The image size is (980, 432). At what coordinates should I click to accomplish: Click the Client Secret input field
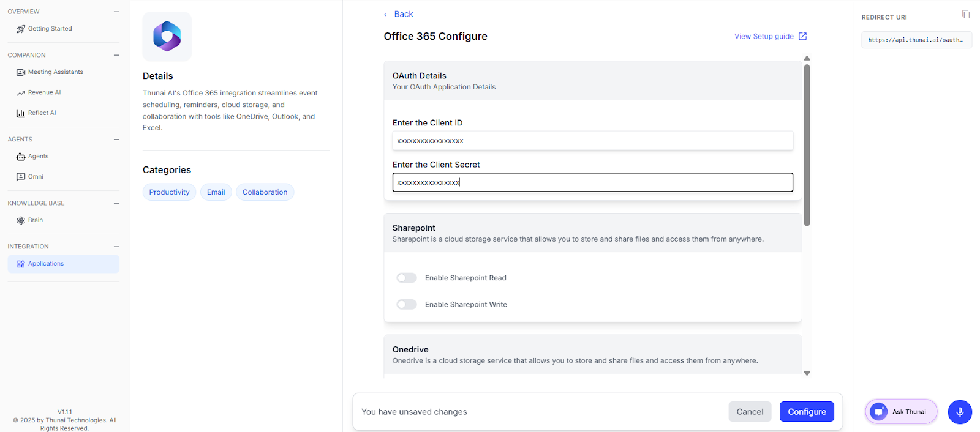[x=593, y=182]
